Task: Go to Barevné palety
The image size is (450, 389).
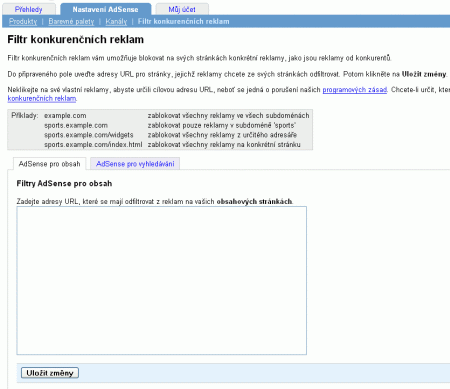Action: [71, 22]
